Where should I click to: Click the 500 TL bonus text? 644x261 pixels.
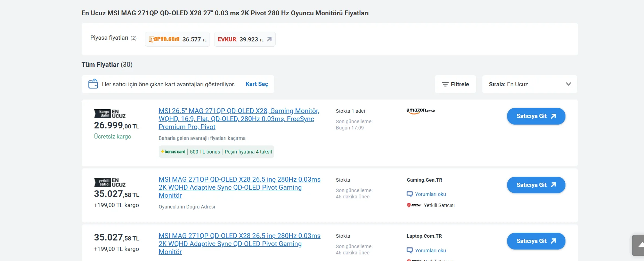[x=205, y=152]
